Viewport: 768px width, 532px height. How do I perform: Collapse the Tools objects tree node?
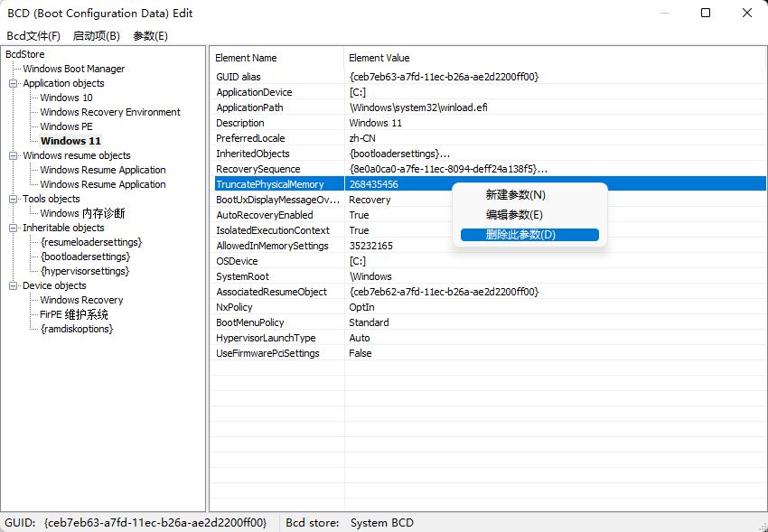coord(14,199)
